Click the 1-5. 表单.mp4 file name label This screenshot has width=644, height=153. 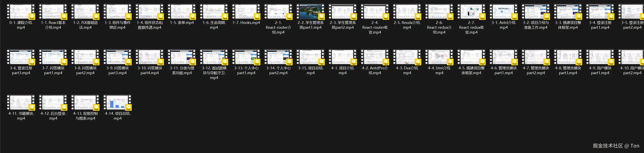[x=182, y=23]
